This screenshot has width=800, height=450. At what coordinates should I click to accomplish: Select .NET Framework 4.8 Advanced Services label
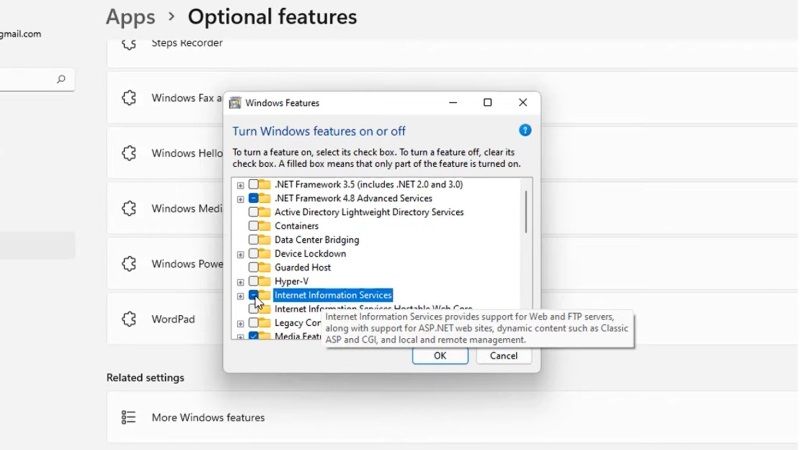click(353, 198)
